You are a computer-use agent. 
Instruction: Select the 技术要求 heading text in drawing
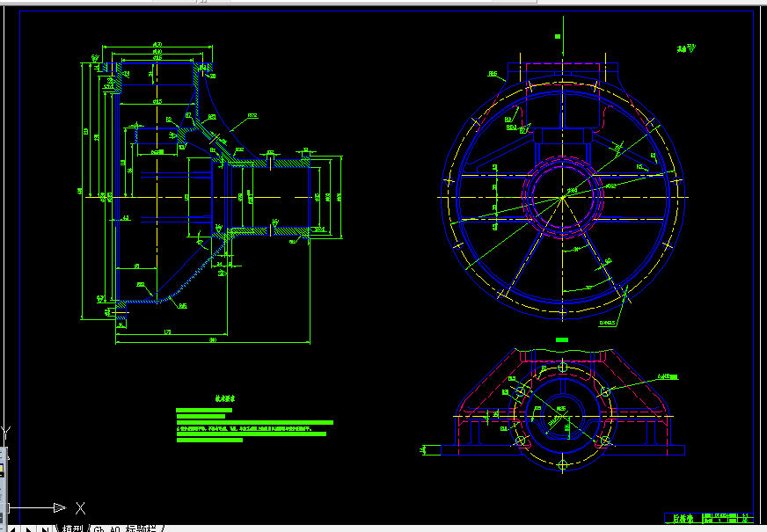(x=225, y=398)
